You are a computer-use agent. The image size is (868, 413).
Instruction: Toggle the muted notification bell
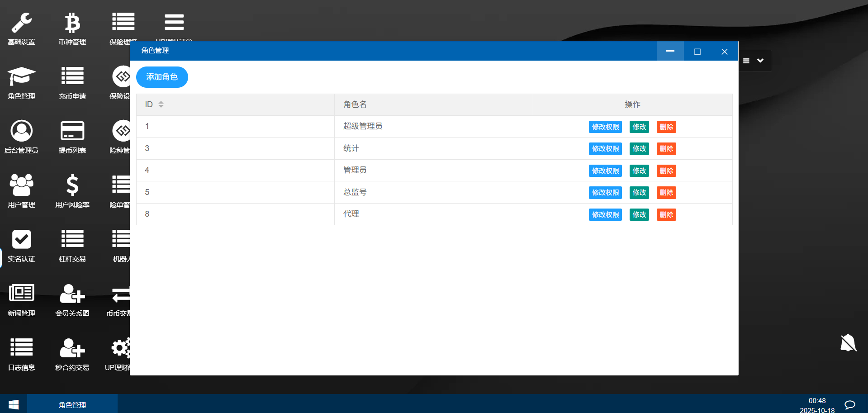click(x=848, y=343)
